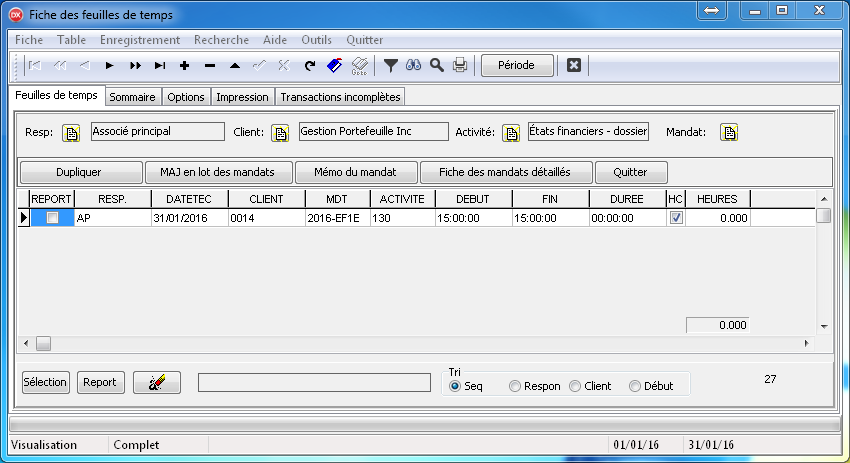The width and height of the screenshot is (850, 463).
Task: Click the refresh arrow icon
Action: (x=310, y=66)
